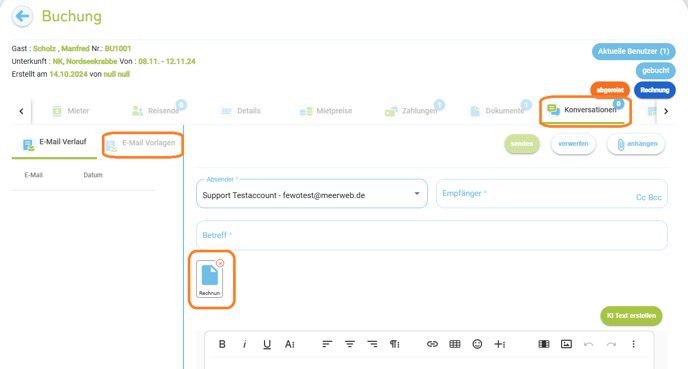The width and height of the screenshot is (688, 369).
Task: Open more editor options menu
Action: click(x=633, y=344)
